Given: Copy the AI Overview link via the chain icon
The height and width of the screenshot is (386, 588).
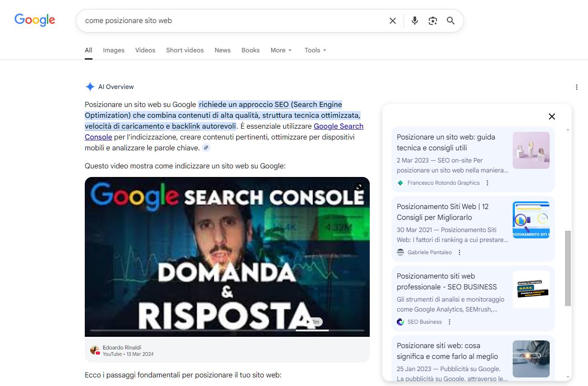Looking at the screenshot, I should pyautogui.click(x=206, y=147).
